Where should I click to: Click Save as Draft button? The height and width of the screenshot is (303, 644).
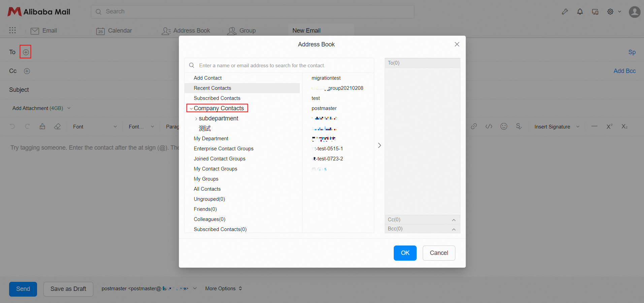(x=68, y=289)
